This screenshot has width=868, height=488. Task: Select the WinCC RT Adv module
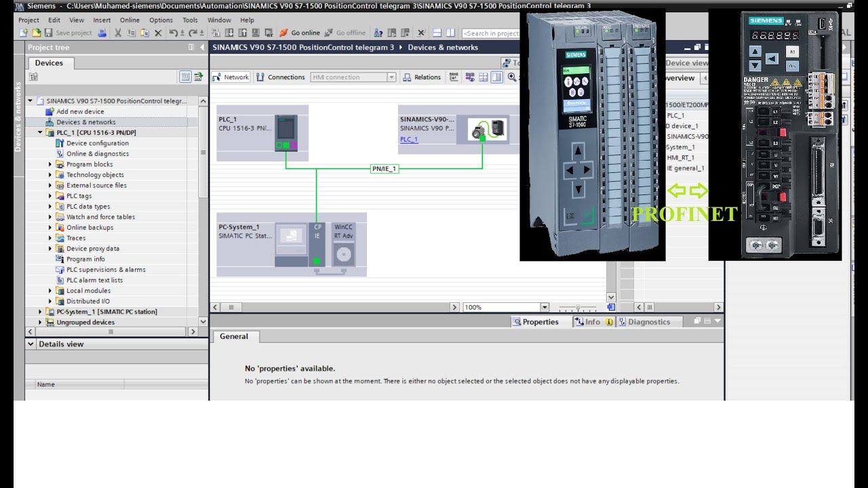coord(344,244)
